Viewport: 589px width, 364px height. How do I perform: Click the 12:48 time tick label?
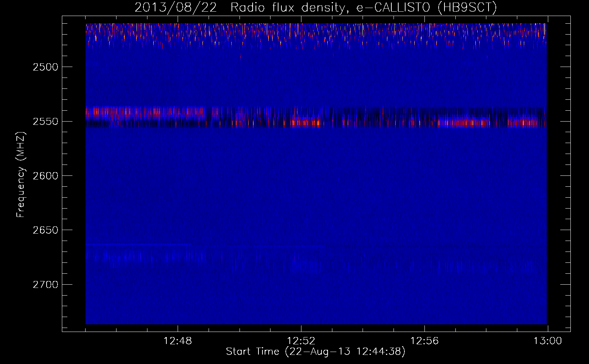point(178,341)
